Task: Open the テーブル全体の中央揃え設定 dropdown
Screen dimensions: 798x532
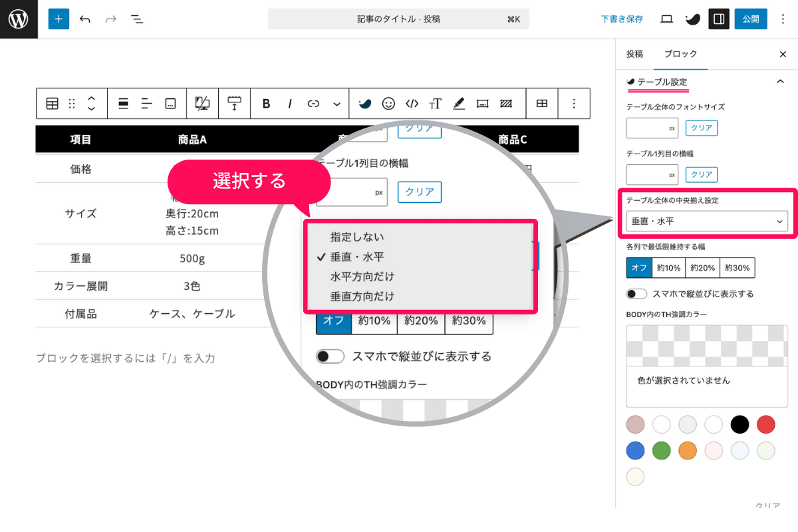Action: [x=707, y=221]
